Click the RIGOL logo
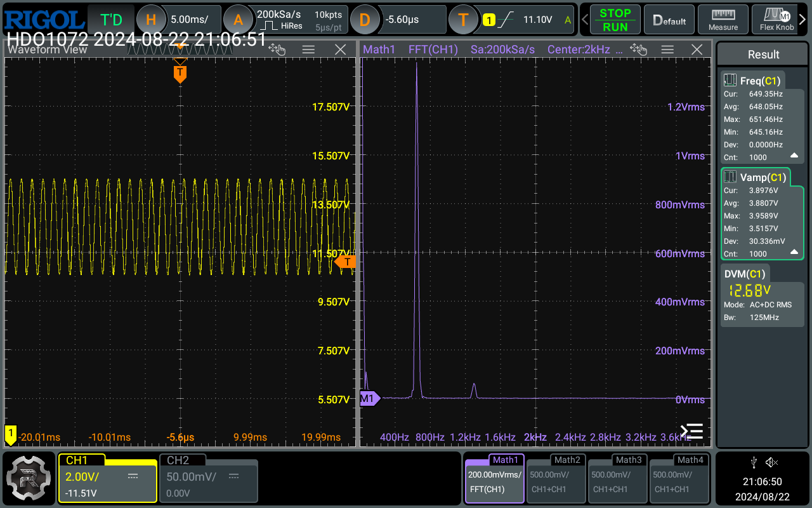 pyautogui.click(x=43, y=19)
